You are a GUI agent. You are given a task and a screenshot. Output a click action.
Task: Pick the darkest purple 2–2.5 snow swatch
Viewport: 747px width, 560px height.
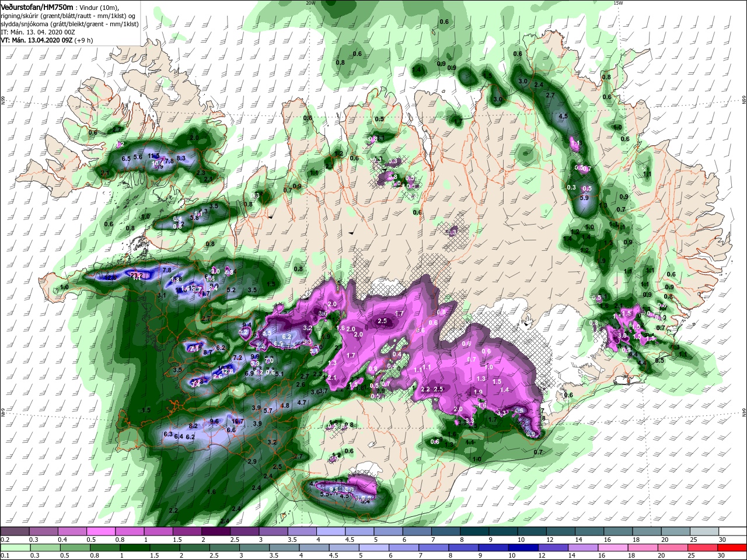point(215,531)
